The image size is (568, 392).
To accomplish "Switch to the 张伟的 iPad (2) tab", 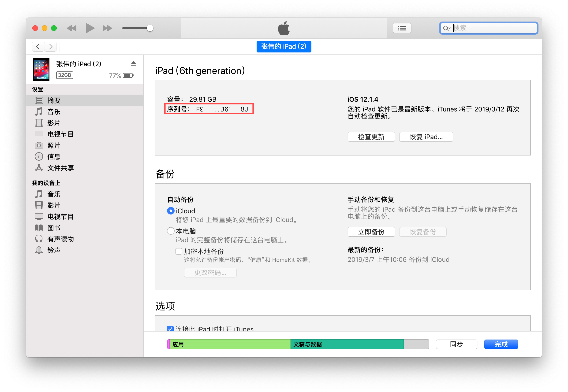I will [284, 46].
